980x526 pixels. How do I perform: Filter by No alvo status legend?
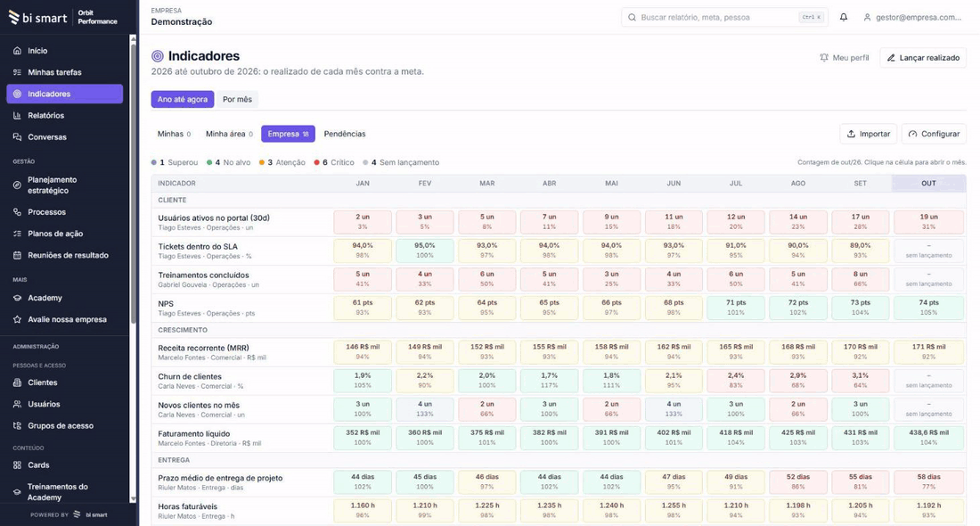coord(229,162)
